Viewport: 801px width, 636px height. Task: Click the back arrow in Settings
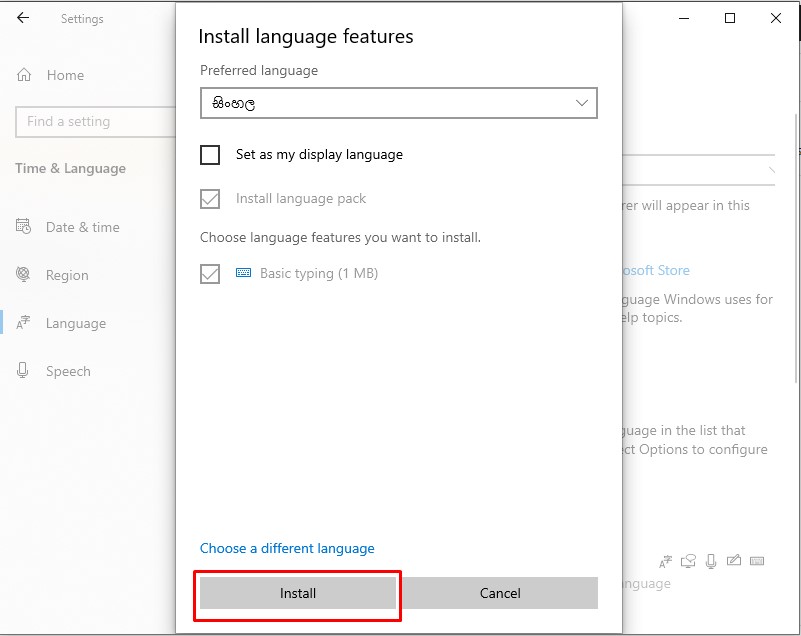pos(22,17)
